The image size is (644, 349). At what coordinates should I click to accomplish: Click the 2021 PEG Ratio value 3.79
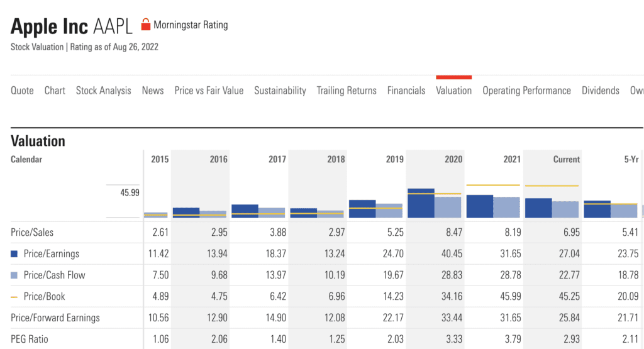513,339
